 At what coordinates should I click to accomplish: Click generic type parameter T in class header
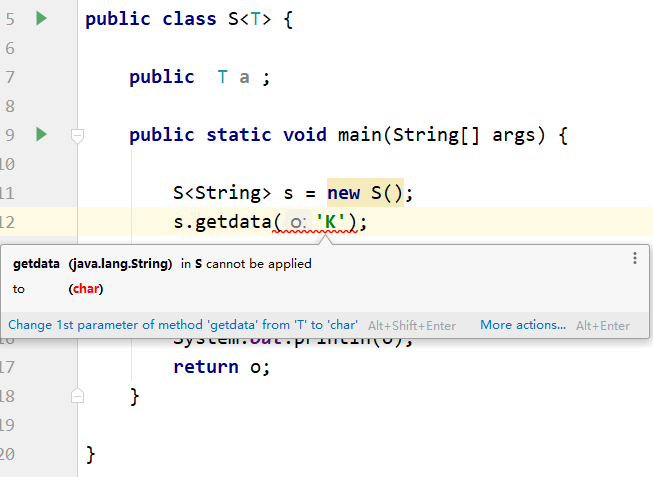[x=255, y=19]
